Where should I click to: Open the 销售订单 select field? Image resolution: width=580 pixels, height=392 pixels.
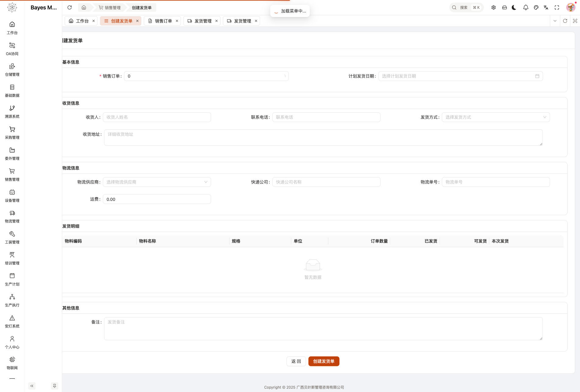(206, 76)
